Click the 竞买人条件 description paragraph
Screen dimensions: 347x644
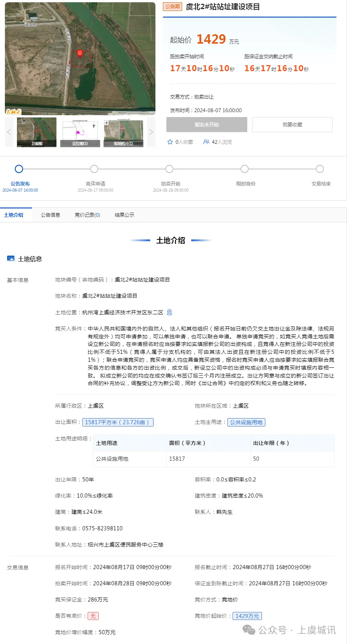pyautogui.click(x=211, y=356)
